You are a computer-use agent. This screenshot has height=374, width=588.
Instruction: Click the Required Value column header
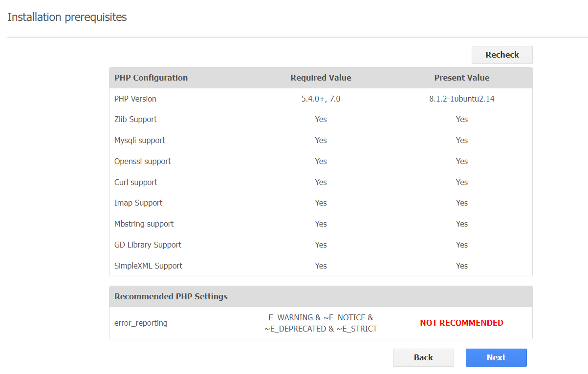[321, 78]
